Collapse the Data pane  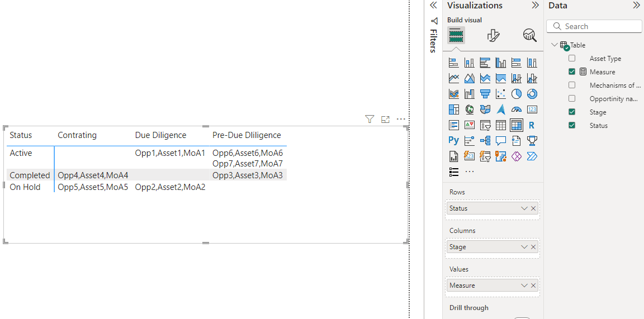tap(636, 6)
